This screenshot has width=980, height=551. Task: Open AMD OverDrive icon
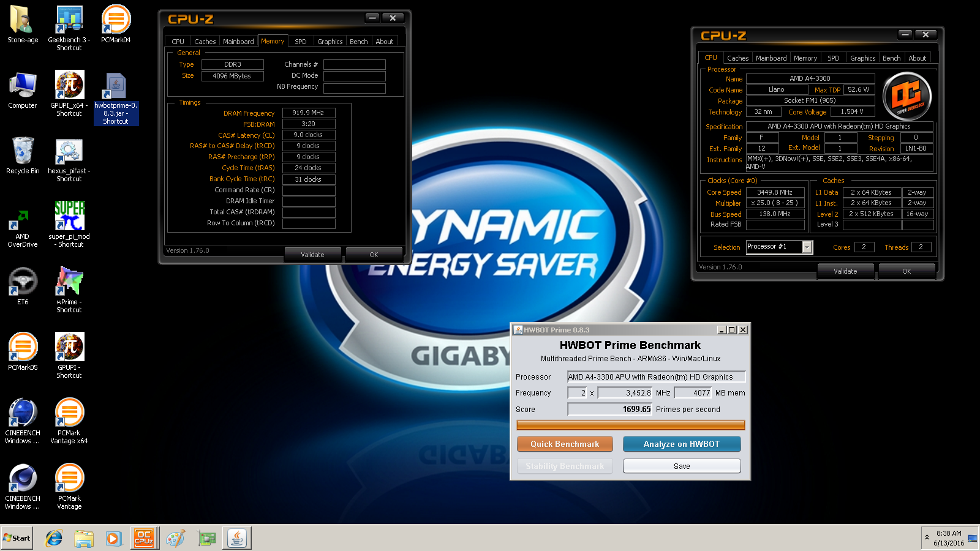click(23, 228)
